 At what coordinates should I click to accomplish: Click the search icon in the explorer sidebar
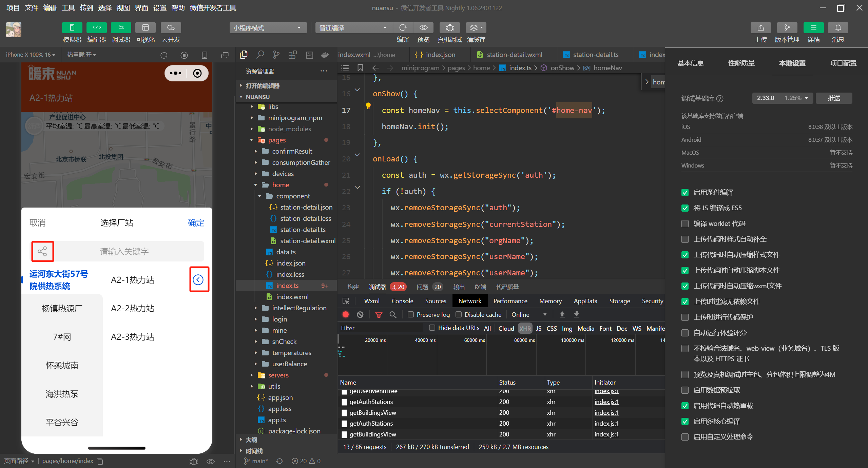click(x=260, y=55)
